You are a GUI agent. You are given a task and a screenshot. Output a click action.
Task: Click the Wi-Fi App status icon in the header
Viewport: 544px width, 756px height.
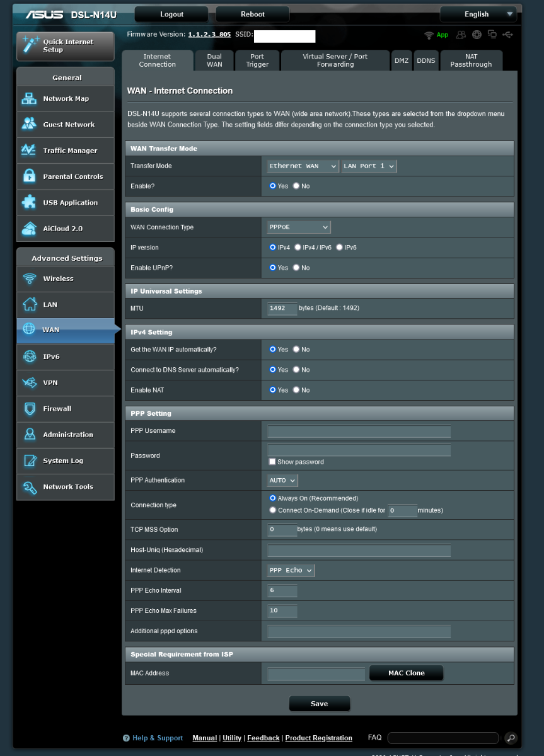pos(429,35)
